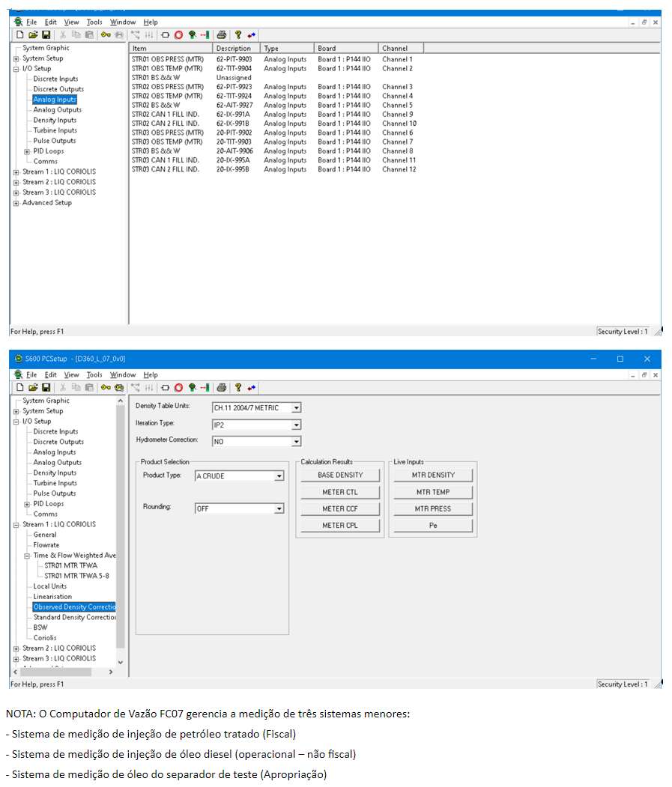Click yellow key login icon in Analog Inputs list window
The width and height of the screenshot is (672, 787).
(106, 34)
